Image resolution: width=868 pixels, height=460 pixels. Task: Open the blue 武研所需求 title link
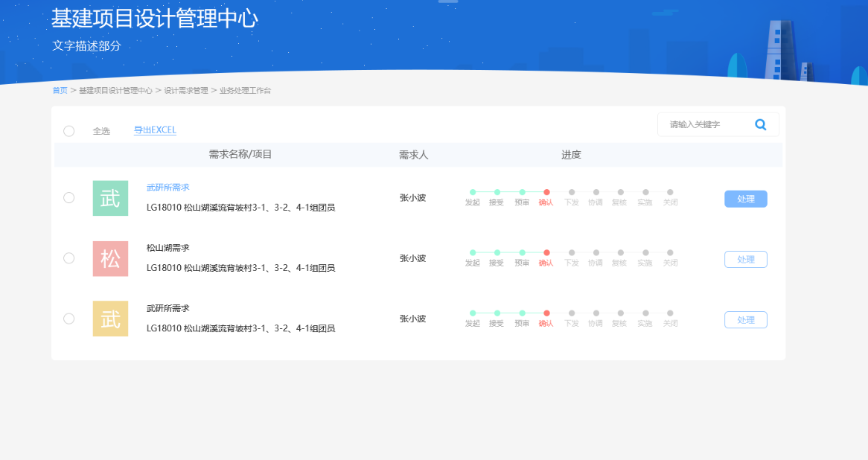click(x=167, y=188)
